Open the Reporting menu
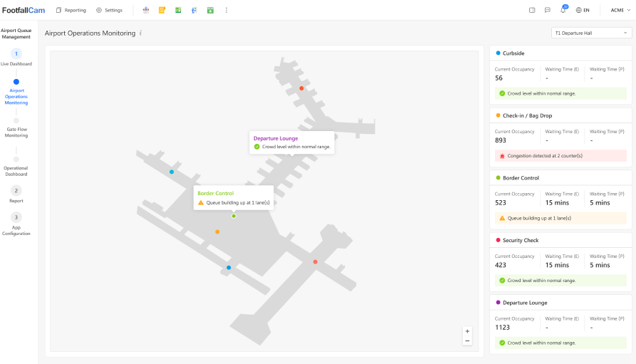The image size is (636, 364). pyautogui.click(x=71, y=10)
